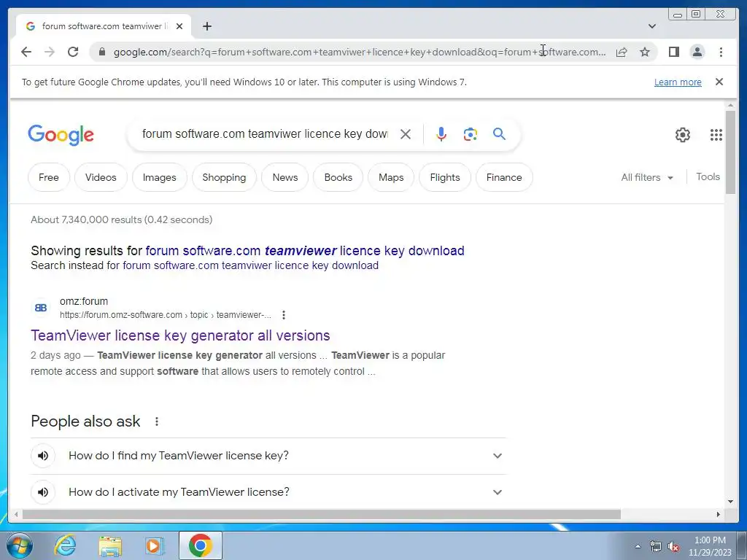747x560 pixels.
Task: Open the muted volume tray icon
Action: [673, 547]
